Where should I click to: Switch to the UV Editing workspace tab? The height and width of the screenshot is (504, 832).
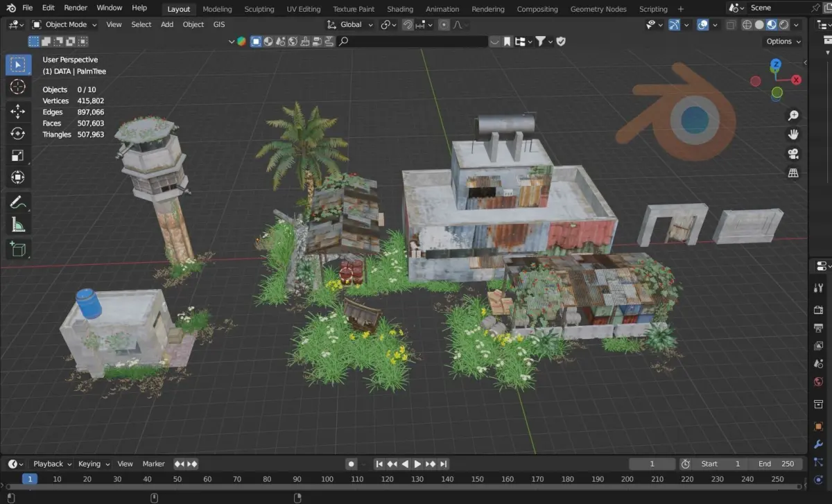(x=304, y=9)
